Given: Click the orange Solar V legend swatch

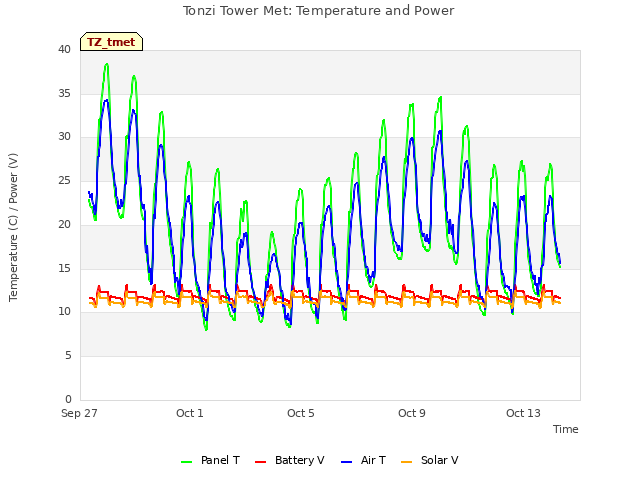Looking at the screenshot, I should coord(407,462).
